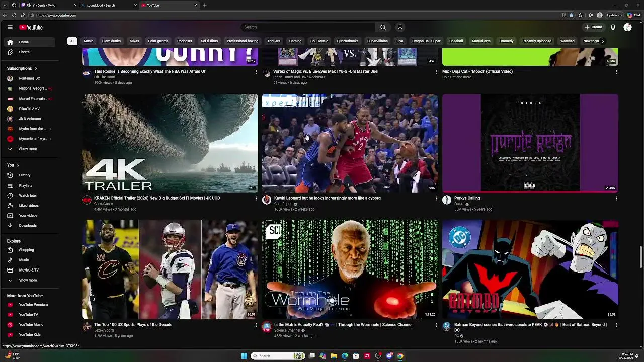Click the search magnifier button
The width and height of the screenshot is (644, 362).
coord(383,27)
